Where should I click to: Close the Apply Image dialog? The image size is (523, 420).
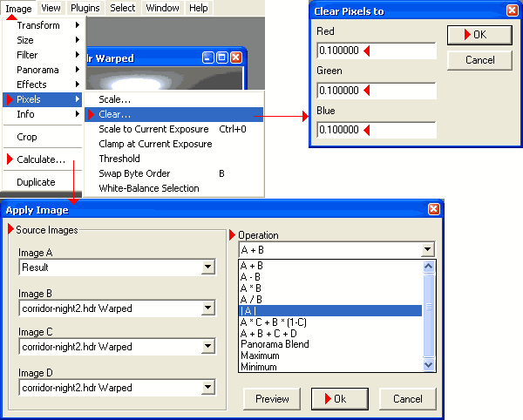433,209
